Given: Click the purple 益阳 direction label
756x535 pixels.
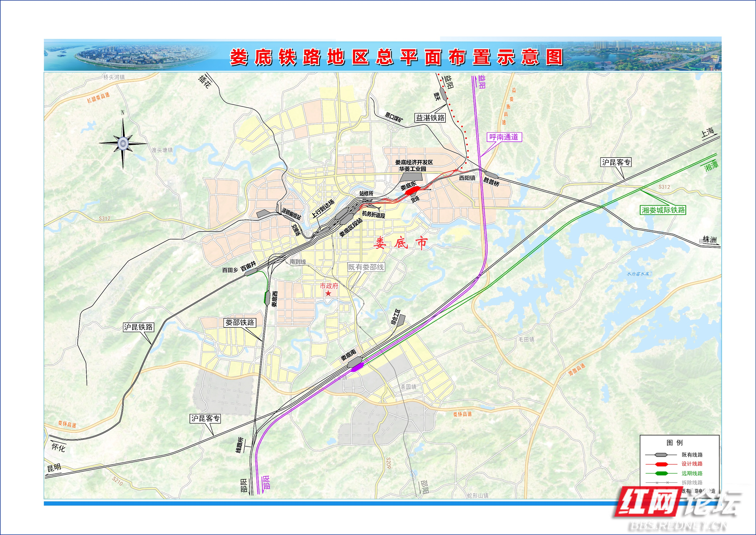Looking at the screenshot, I should 481,82.
